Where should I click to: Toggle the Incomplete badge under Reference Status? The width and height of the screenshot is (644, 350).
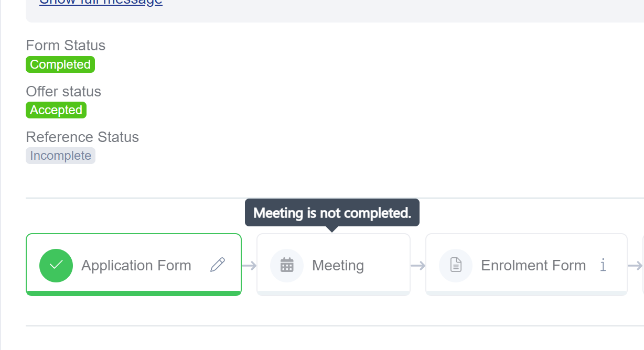(x=60, y=155)
